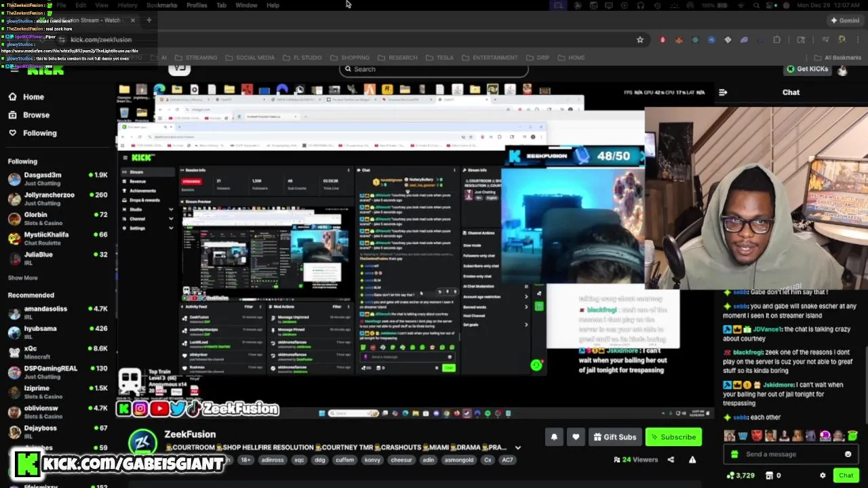Open JuliaBlue channel in sidebar
The height and width of the screenshot is (488, 868).
[x=57, y=258]
